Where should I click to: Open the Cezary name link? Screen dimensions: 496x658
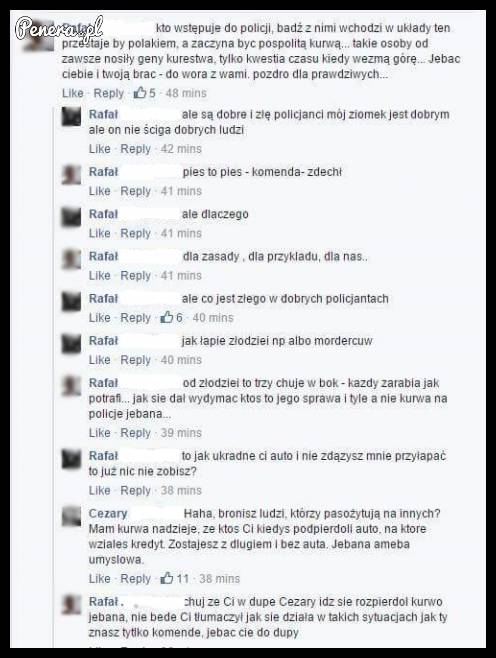coord(108,513)
